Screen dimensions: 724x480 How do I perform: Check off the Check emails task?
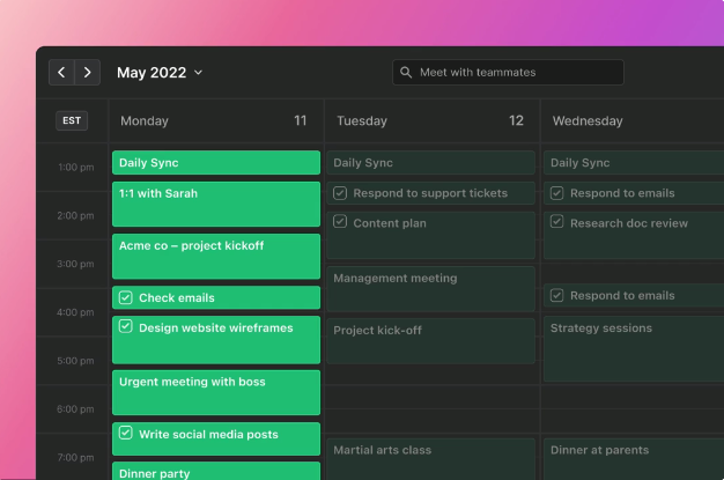tap(126, 298)
